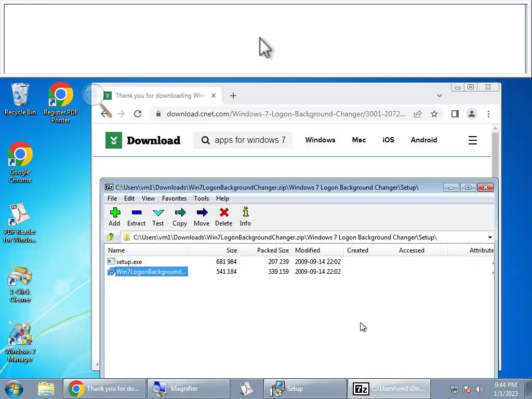
Task: Open Chrome side panel
Action: pos(455,114)
